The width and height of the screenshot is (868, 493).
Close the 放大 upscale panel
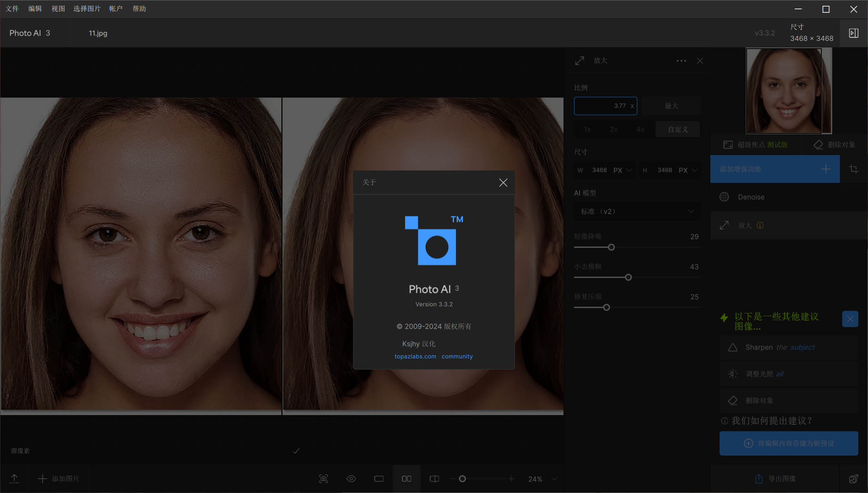pos(700,61)
